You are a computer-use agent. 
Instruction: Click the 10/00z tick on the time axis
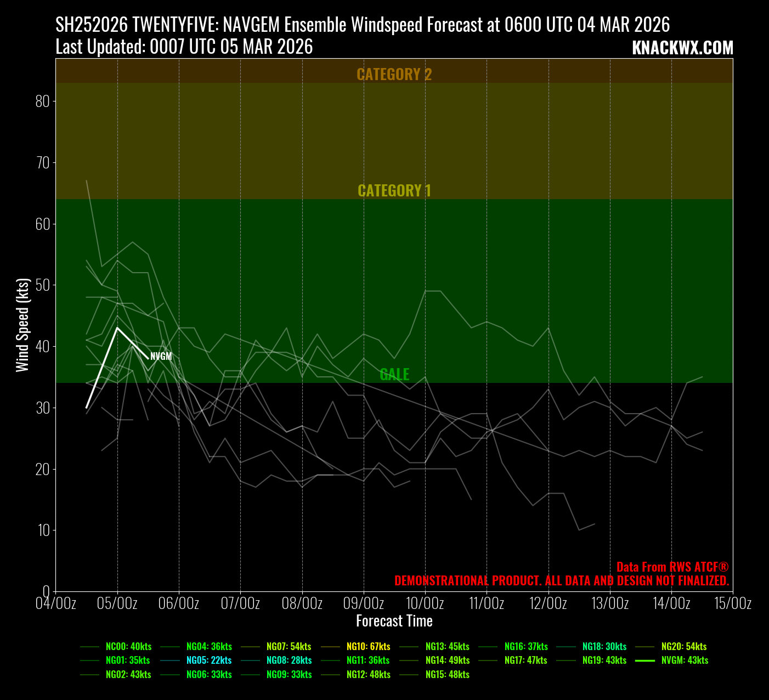point(425,603)
